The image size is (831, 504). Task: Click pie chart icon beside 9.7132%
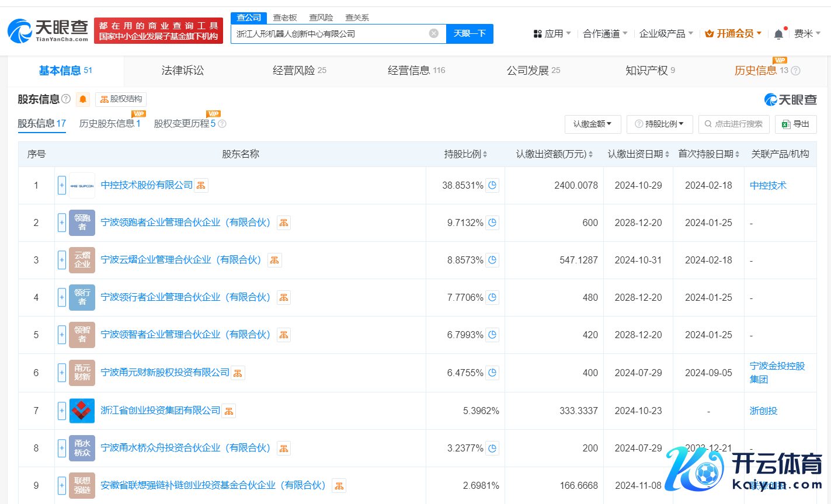[492, 223]
